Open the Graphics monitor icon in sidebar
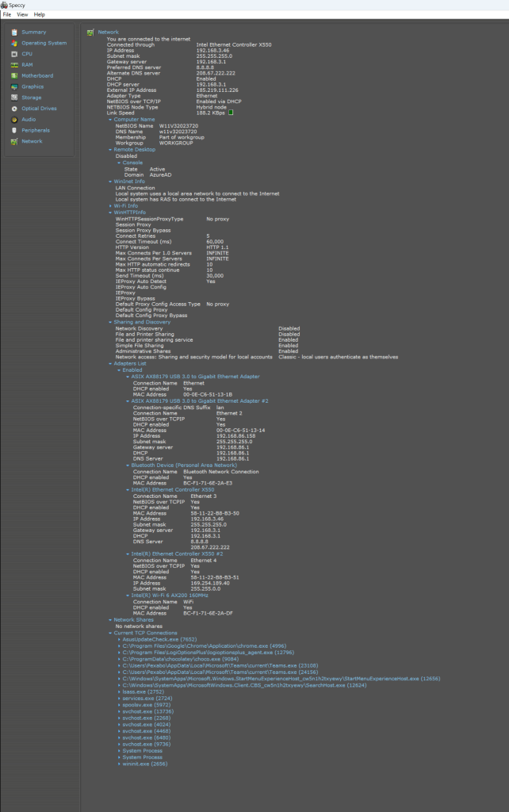 pyautogui.click(x=14, y=86)
